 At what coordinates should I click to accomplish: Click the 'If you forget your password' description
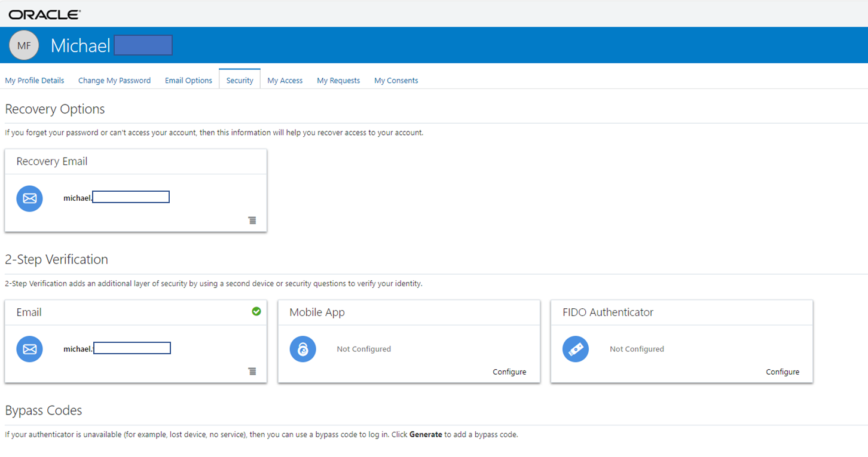coord(214,133)
